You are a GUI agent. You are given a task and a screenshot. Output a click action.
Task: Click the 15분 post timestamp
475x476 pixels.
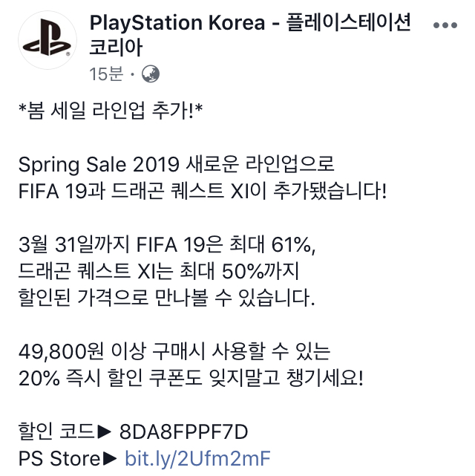click(x=105, y=74)
